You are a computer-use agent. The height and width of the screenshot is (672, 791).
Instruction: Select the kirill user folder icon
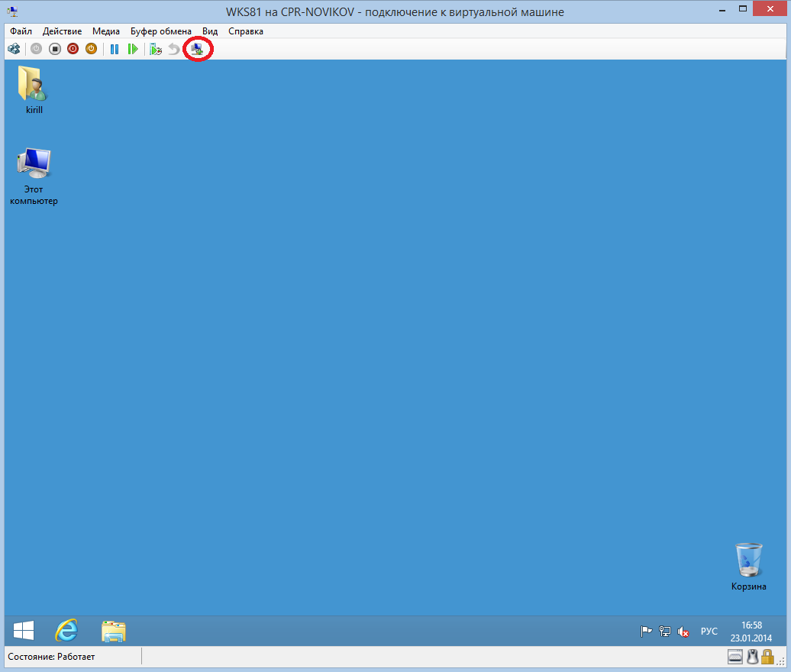(x=34, y=86)
